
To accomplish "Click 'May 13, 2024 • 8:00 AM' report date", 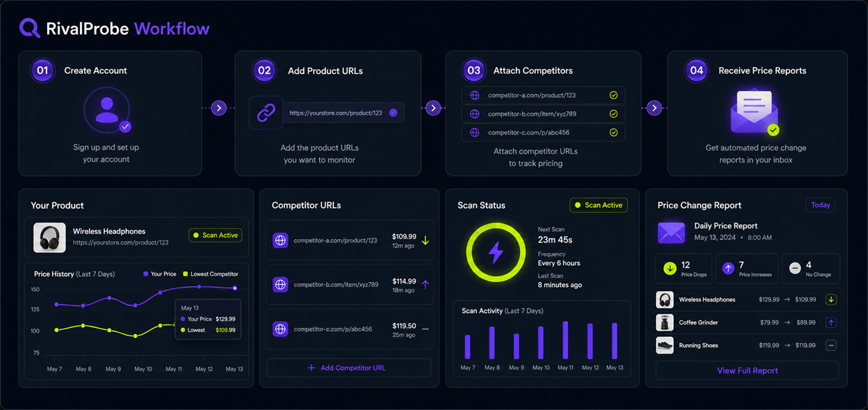I will (733, 238).
